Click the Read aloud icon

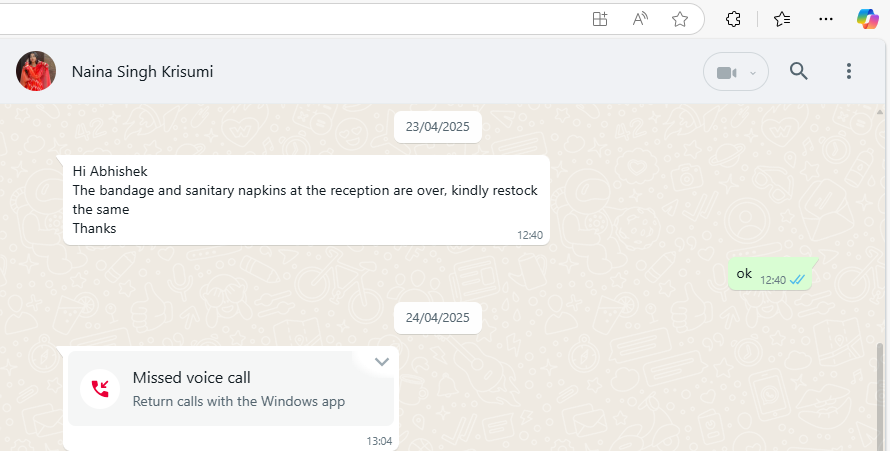[x=640, y=19]
